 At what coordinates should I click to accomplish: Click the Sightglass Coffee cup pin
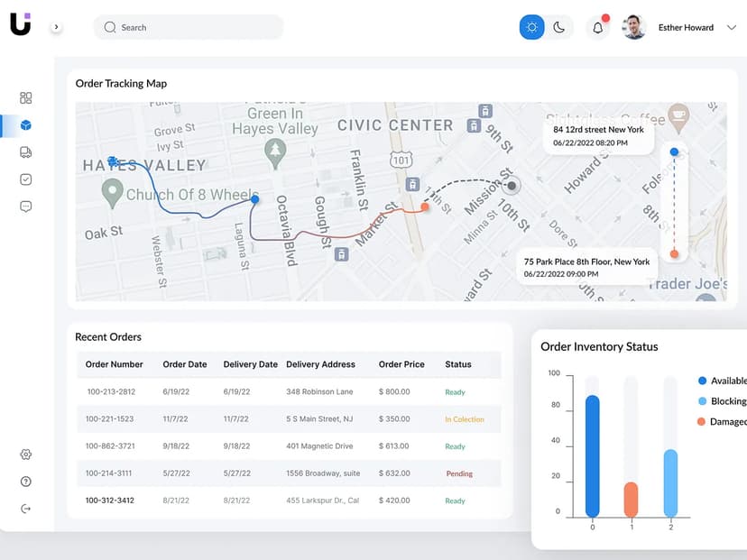click(x=678, y=118)
